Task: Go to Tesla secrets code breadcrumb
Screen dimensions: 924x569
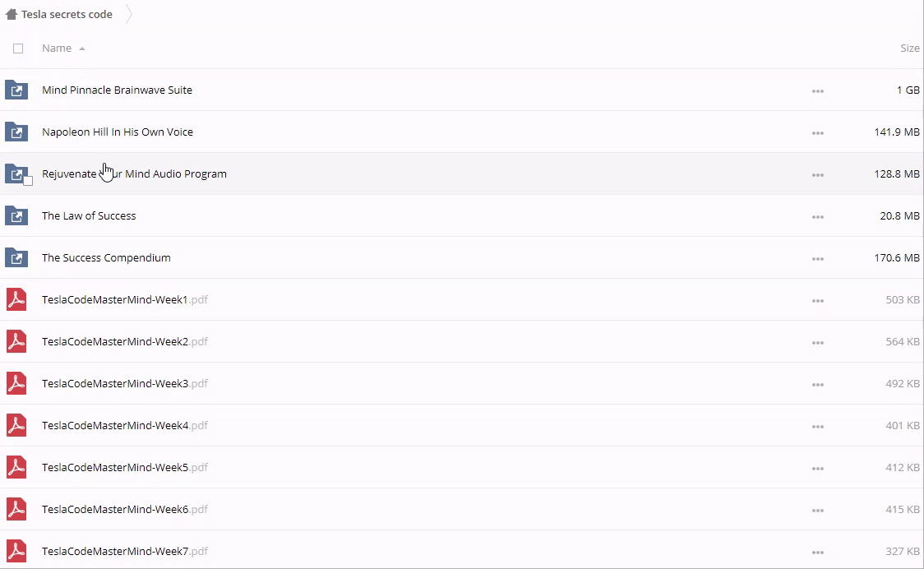Action: (67, 14)
